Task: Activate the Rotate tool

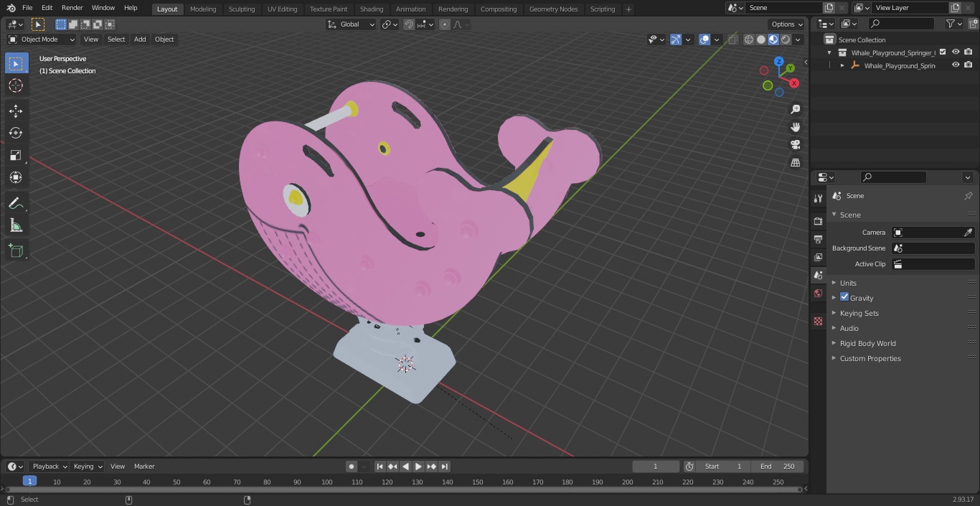Action: pyautogui.click(x=16, y=133)
